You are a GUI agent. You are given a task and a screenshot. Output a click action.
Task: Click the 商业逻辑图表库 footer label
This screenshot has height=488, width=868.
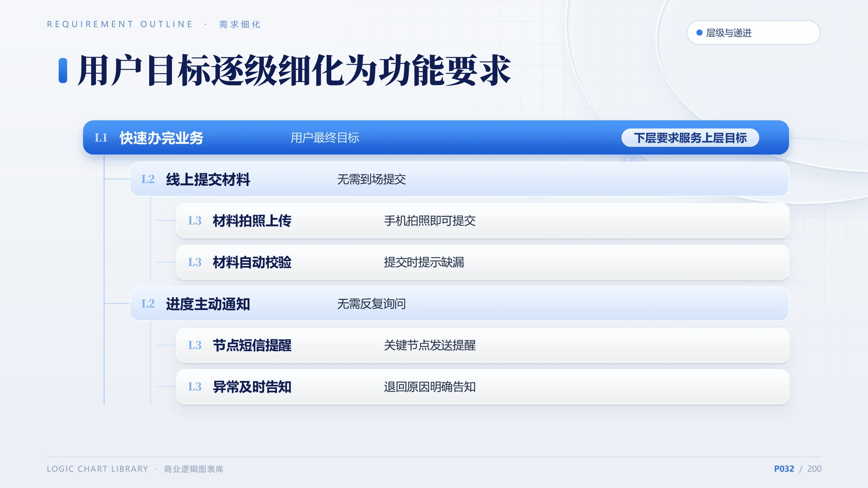(x=194, y=469)
